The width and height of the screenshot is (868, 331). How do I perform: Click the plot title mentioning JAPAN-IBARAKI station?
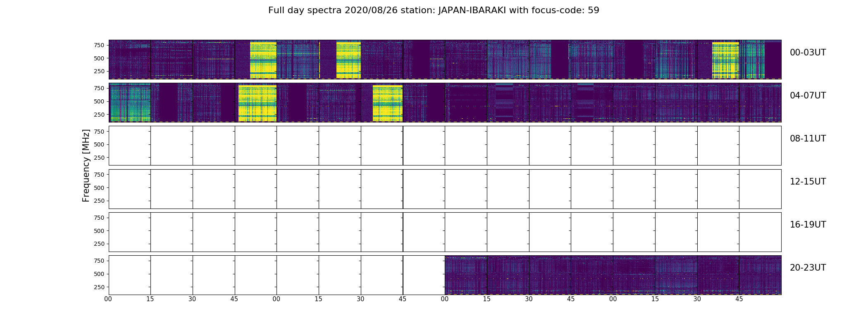coord(434,10)
